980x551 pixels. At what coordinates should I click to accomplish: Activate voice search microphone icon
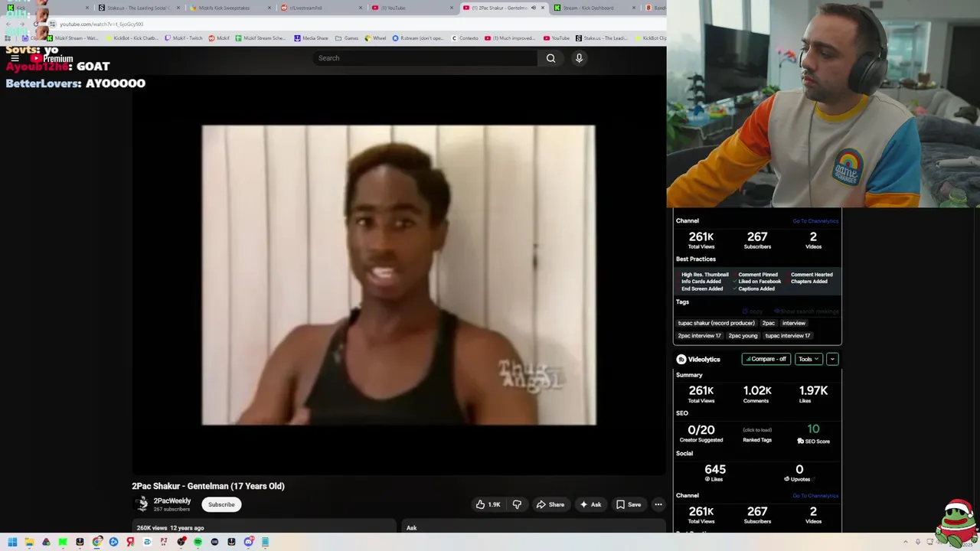click(579, 58)
